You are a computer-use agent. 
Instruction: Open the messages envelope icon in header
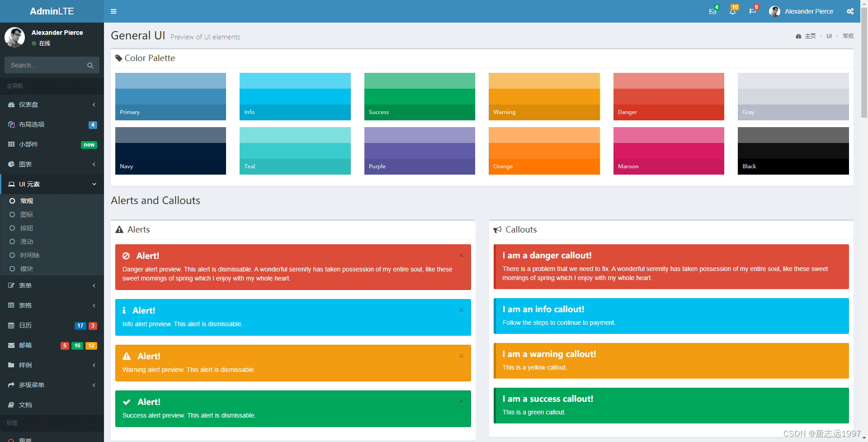click(x=712, y=11)
